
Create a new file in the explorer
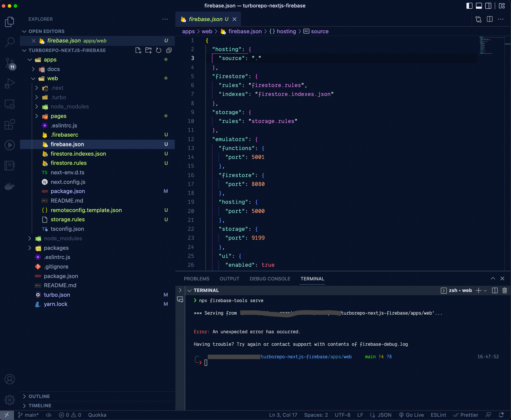[x=138, y=50]
